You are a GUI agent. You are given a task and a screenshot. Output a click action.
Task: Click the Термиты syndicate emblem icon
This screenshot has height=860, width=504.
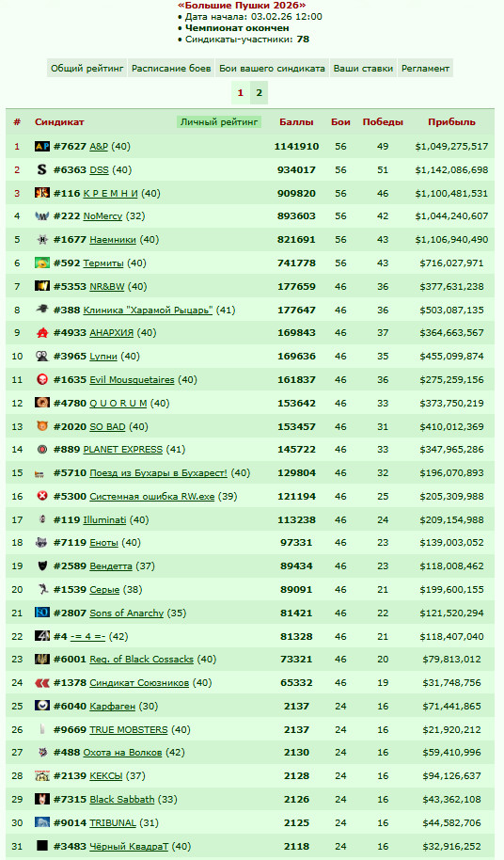click(42, 263)
